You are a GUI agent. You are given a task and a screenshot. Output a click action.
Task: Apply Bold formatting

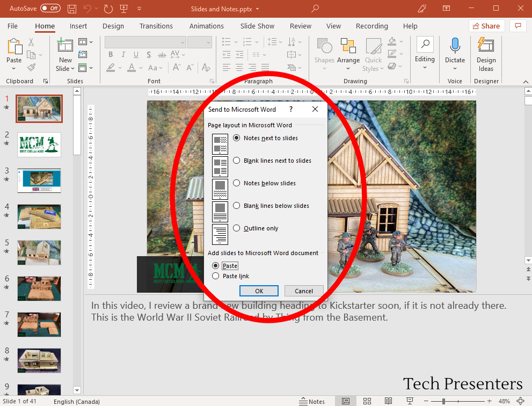click(111, 55)
